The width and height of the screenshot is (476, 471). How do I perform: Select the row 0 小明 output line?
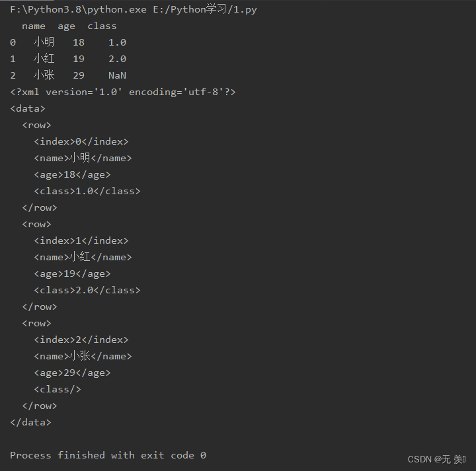[68, 42]
